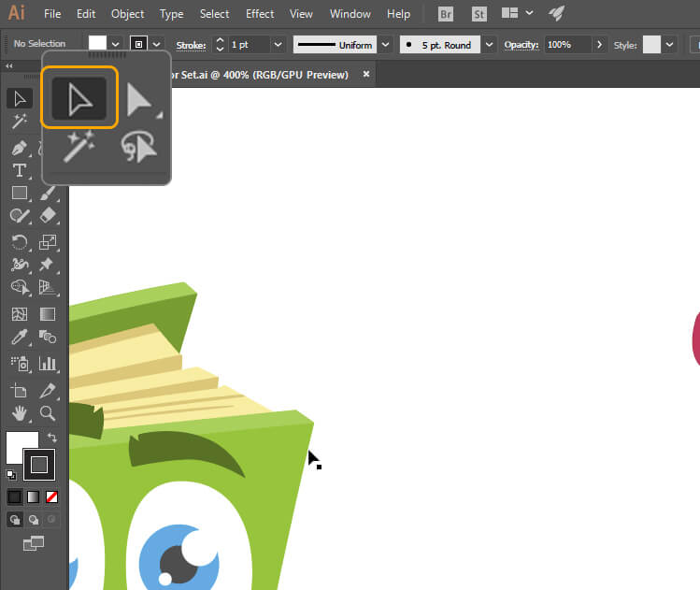
Task: Open the Edit menu
Action: (x=86, y=14)
